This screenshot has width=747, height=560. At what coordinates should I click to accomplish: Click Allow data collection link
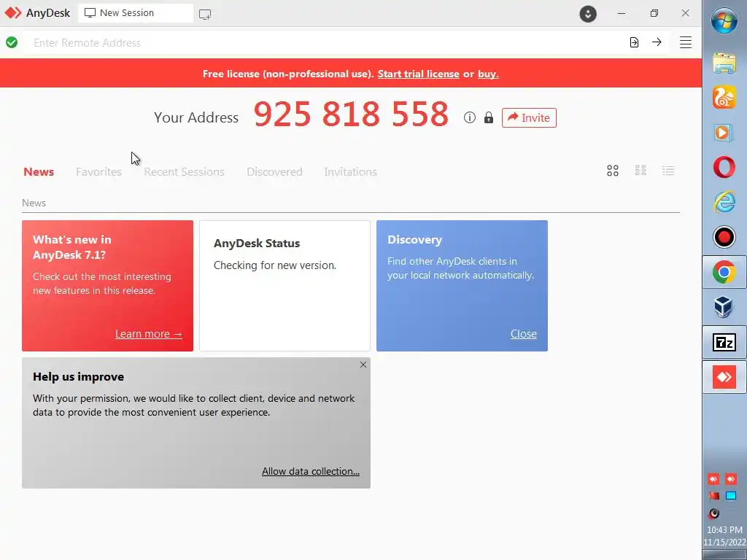pos(311,471)
